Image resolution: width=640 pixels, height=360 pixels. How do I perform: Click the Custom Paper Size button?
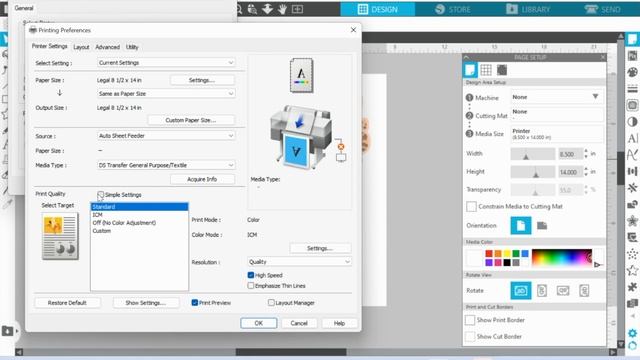tap(191, 120)
